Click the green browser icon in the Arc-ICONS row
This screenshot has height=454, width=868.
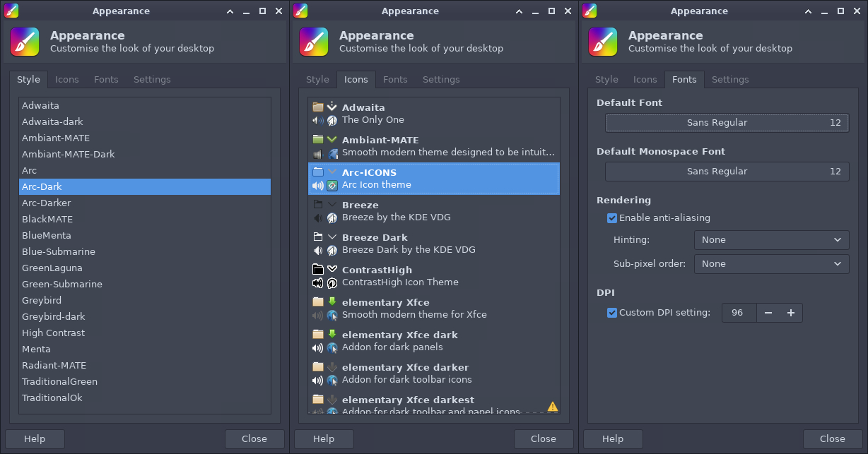click(332, 186)
